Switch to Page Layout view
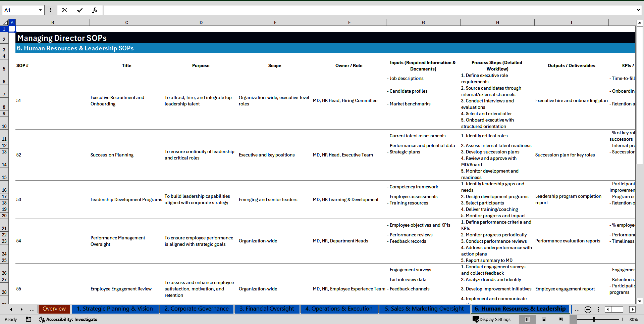 coord(544,319)
